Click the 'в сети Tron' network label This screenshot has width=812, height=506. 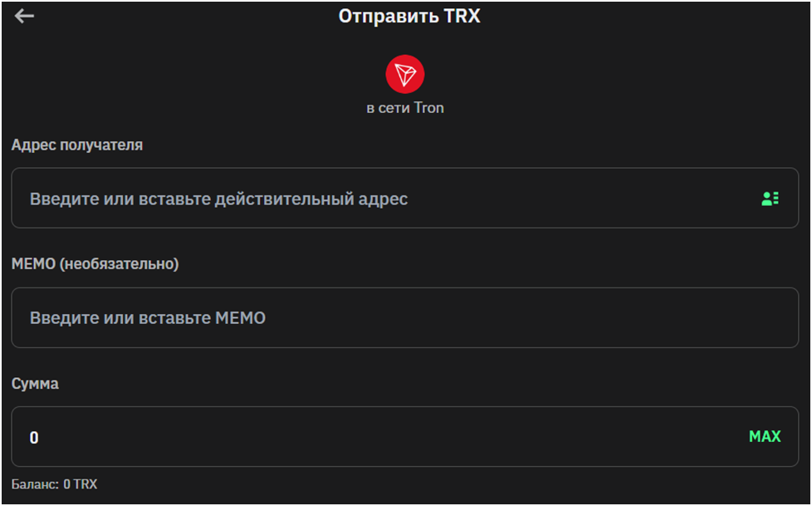[405, 108]
